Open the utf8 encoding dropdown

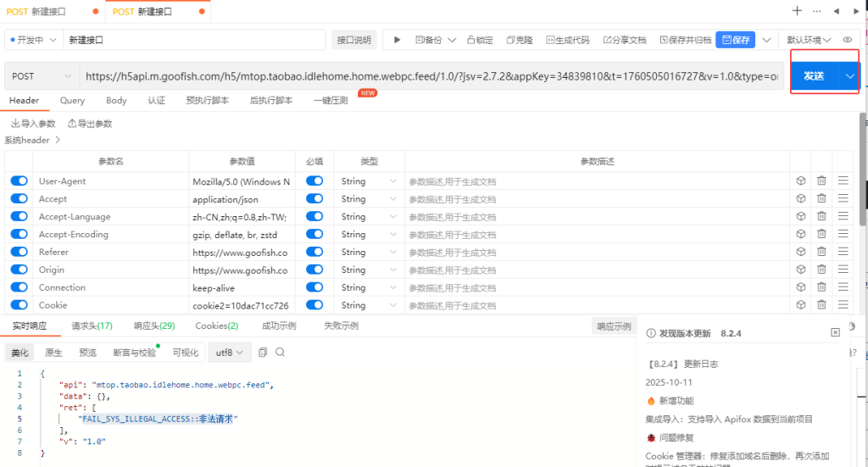229,353
